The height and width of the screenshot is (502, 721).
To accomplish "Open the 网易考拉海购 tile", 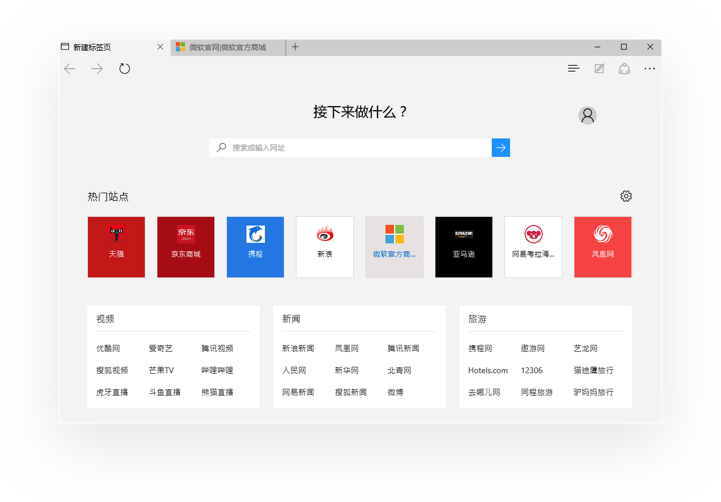I will coord(533,247).
